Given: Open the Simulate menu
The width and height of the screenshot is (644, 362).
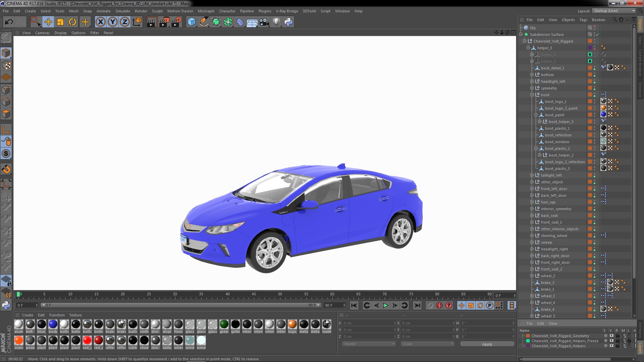Looking at the screenshot, I should click(122, 11).
